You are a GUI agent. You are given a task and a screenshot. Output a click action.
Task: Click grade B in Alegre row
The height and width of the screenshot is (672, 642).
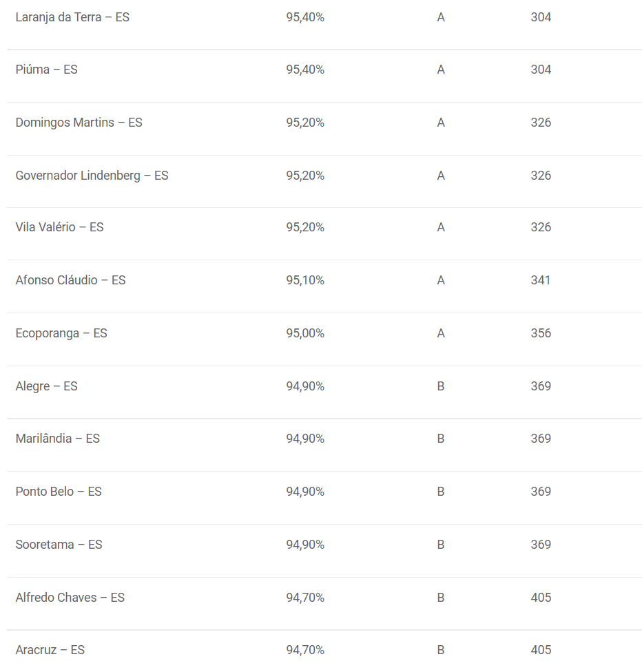(x=441, y=386)
